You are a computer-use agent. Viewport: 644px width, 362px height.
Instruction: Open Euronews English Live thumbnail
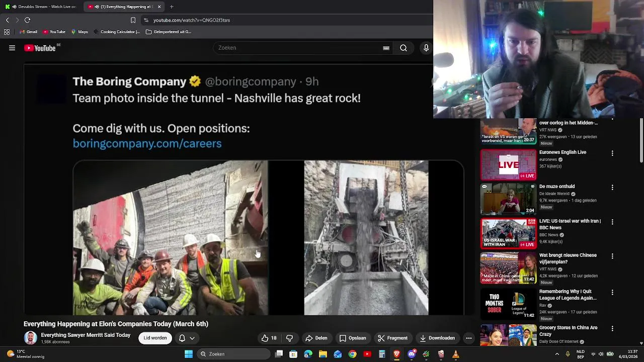point(508,165)
